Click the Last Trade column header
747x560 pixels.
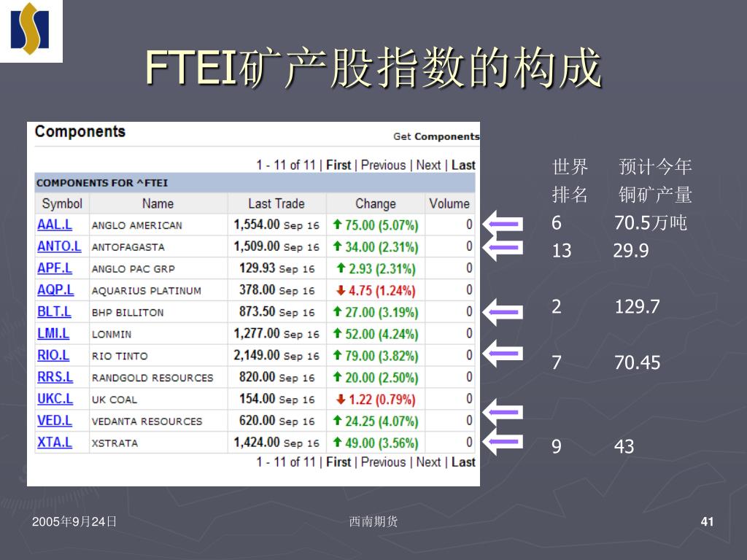coord(276,204)
